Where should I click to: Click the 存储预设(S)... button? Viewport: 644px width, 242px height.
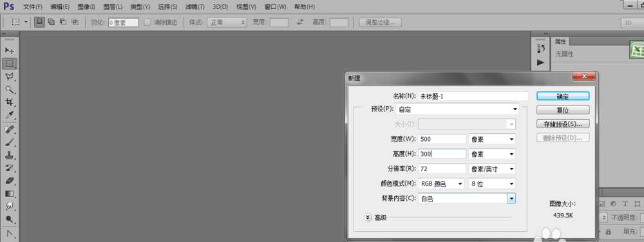click(x=563, y=124)
